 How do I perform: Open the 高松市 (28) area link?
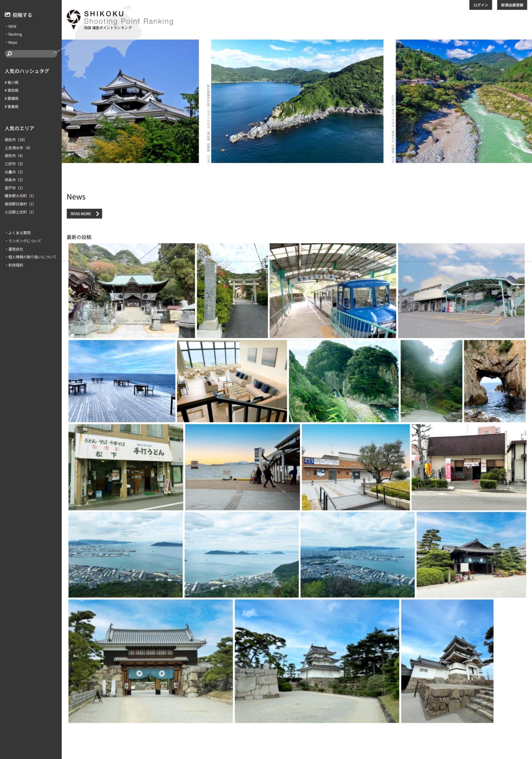(x=15, y=140)
